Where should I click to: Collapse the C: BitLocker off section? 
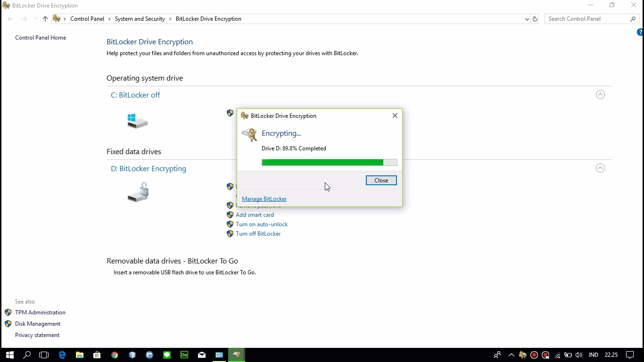click(600, 95)
